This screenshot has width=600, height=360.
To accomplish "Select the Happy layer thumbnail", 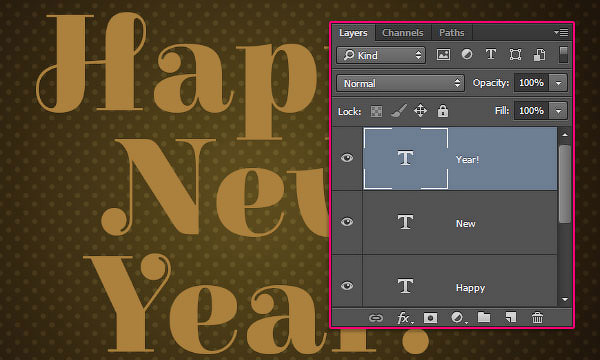I will (x=406, y=286).
